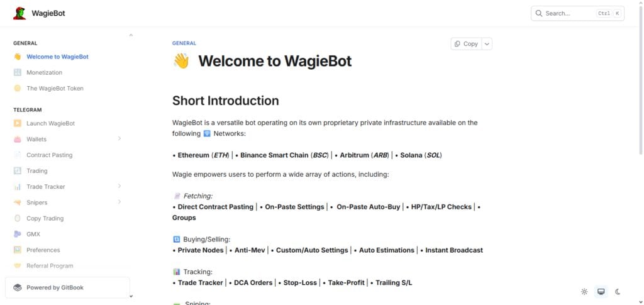This screenshot has height=305, width=644.
Task: Open The WagieBot Token page
Action: point(55,88)
